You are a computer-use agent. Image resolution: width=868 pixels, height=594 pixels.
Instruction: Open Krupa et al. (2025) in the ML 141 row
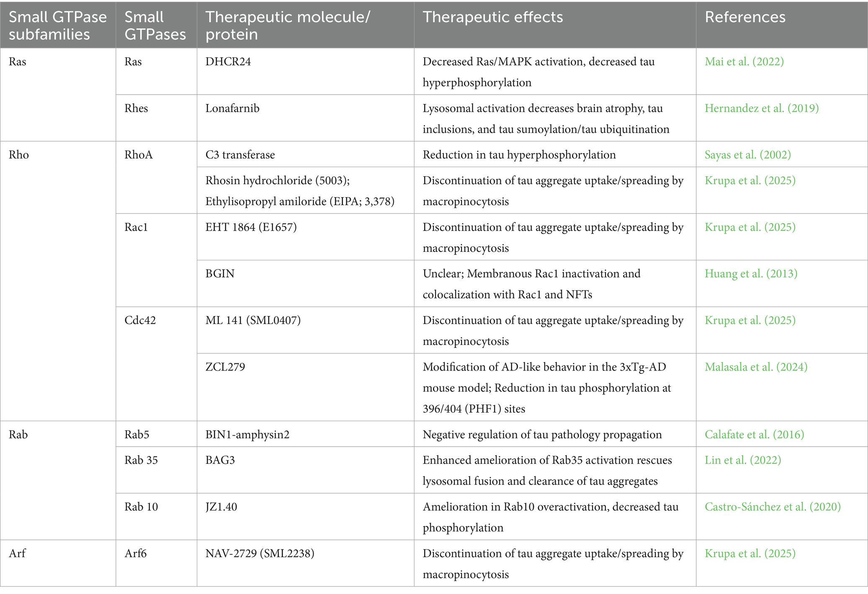[x=750, y=320]
